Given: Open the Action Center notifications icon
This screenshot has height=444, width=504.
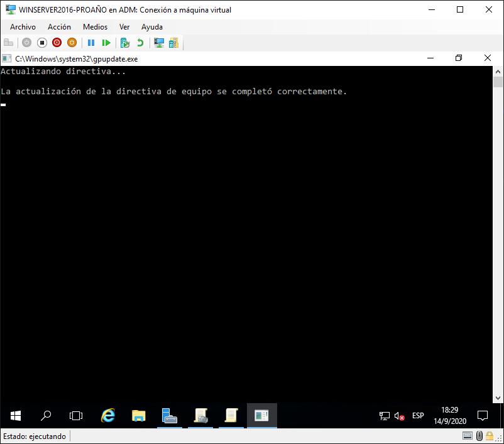Looking at the screenshot, I should (x=483, y=416).
